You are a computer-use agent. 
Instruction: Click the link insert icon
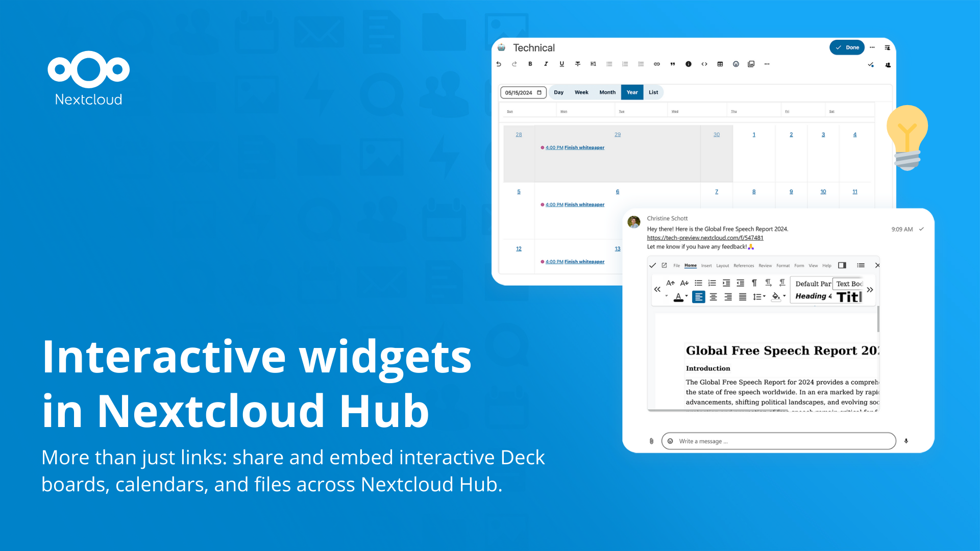[657, 64]
